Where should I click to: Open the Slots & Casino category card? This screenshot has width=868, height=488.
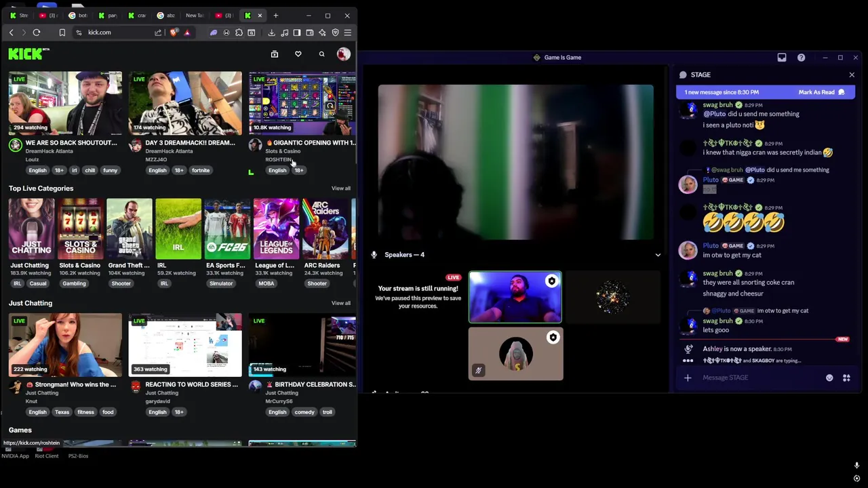click(81, 229)
